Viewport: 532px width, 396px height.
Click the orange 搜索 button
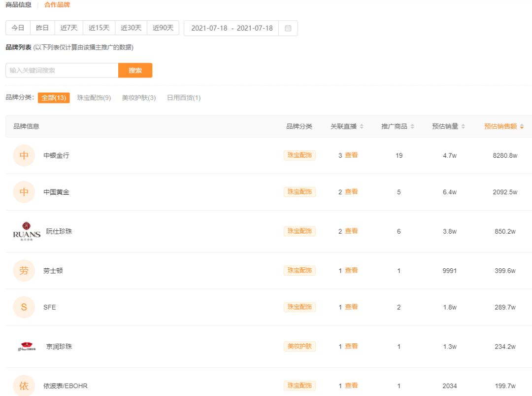point(135,70)
